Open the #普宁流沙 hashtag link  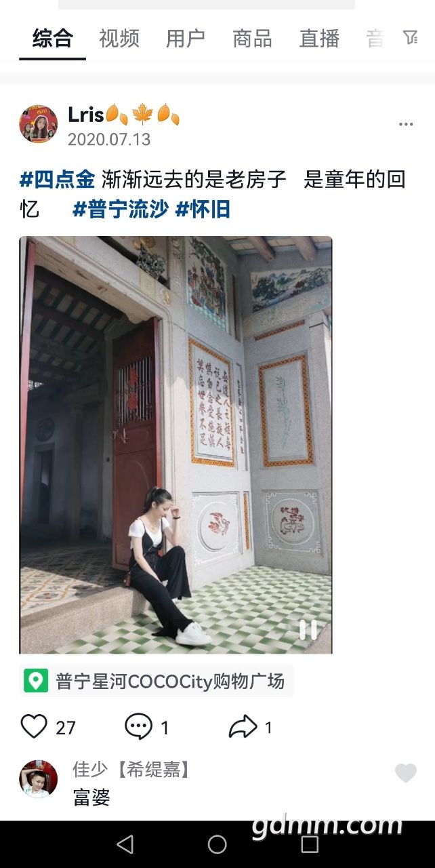point(121,210)
